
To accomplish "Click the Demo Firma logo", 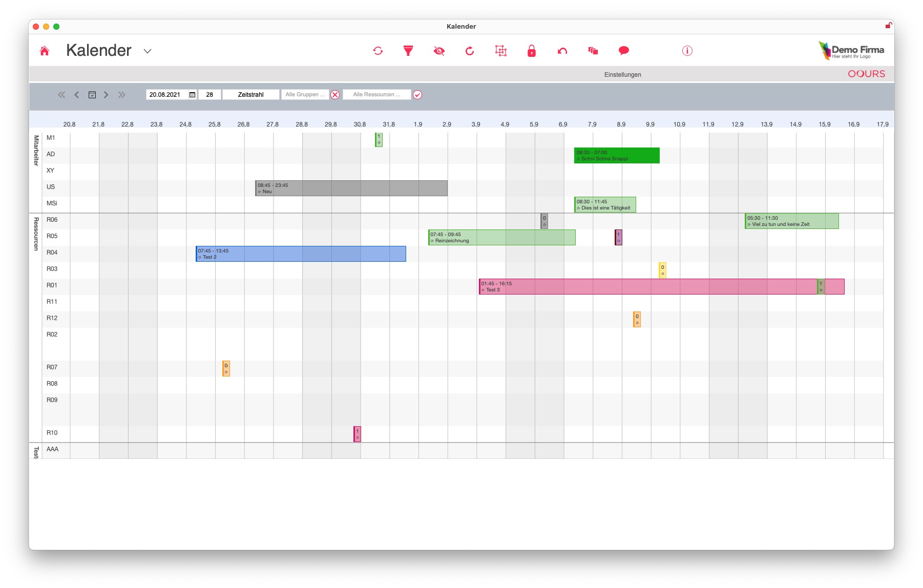I will coord(852,51).
